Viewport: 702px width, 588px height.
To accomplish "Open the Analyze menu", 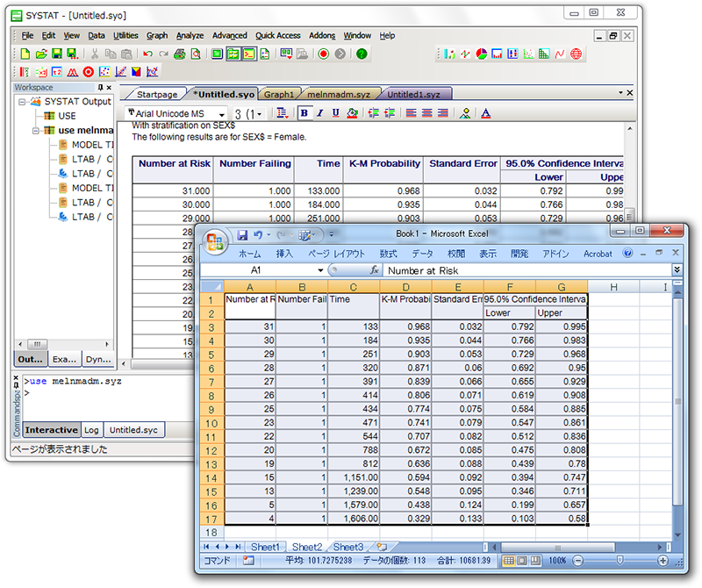I will [190, 36].
